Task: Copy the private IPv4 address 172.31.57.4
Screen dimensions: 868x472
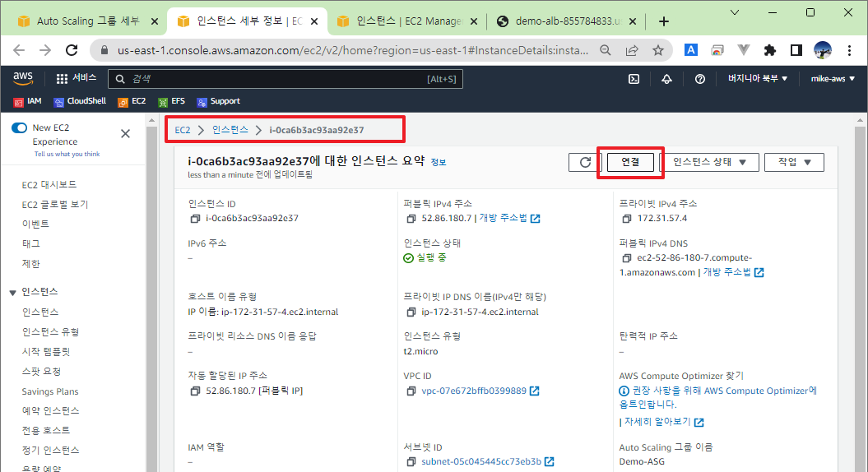Action: (x=626, y=219)
